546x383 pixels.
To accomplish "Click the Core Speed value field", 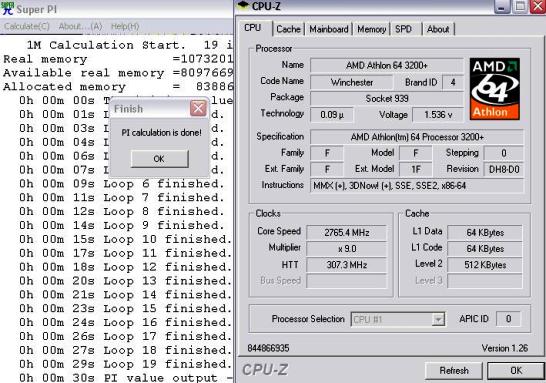I will click(346, 232).
